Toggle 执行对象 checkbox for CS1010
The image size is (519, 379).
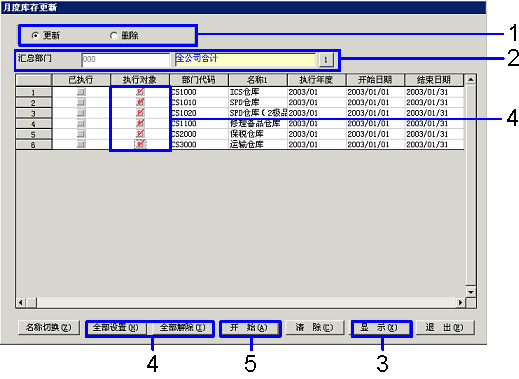coord(140,102)
